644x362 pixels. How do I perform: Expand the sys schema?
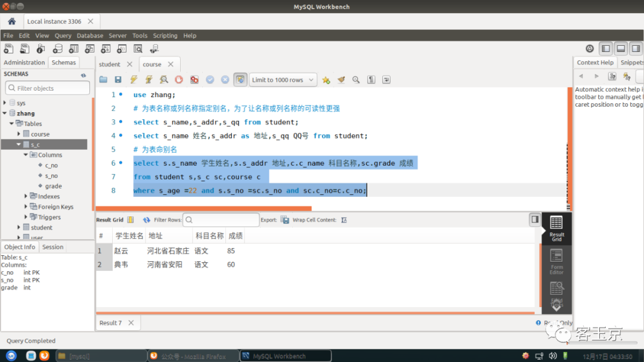(x=5, y=103)
